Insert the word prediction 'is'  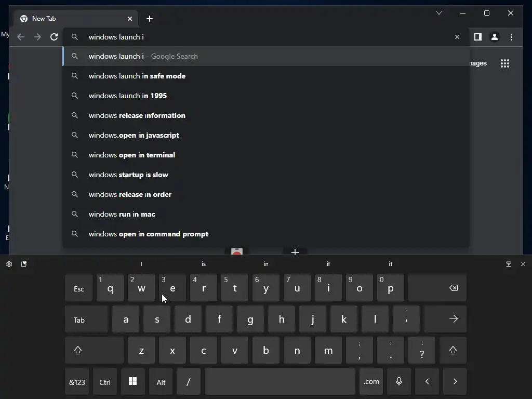coord(204,264)
